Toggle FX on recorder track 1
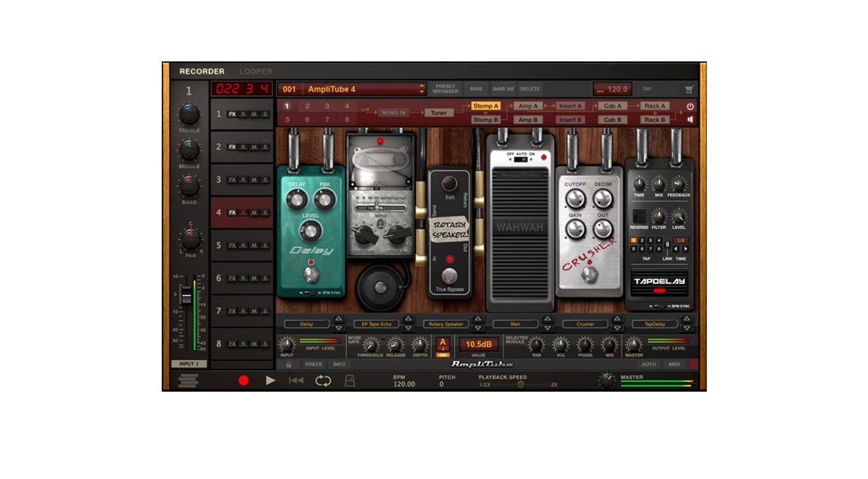Screen dimensions: 868x479 (x=232, y=114)
